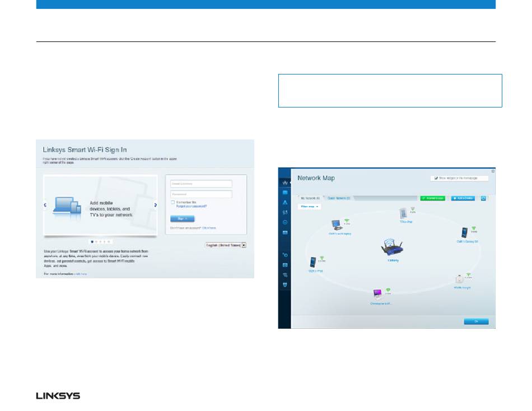Switch to the Guest Network tab
The image size is (532, 411).
tap(339, 198)
